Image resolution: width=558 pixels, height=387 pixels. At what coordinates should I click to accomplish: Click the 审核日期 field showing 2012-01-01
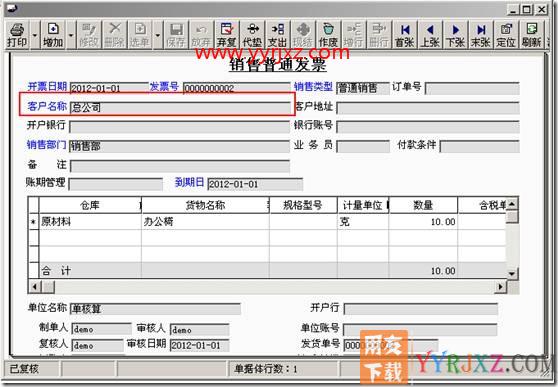click(x=200, y=345)
